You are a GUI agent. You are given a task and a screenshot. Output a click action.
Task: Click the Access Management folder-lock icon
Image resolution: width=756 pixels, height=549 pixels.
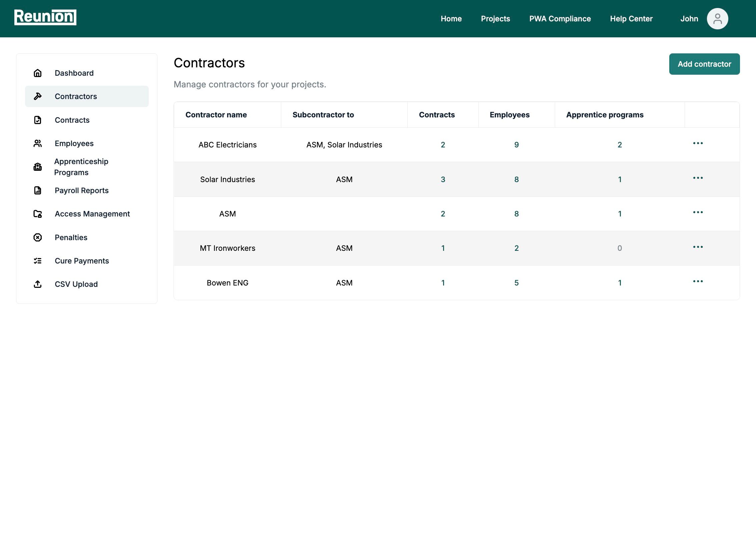click(37, 214)
